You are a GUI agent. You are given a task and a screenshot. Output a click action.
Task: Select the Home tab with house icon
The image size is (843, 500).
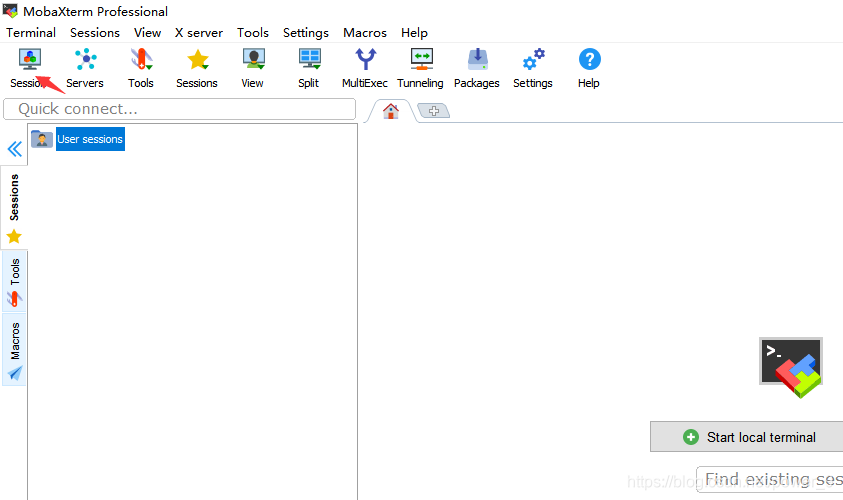[391, 111]
